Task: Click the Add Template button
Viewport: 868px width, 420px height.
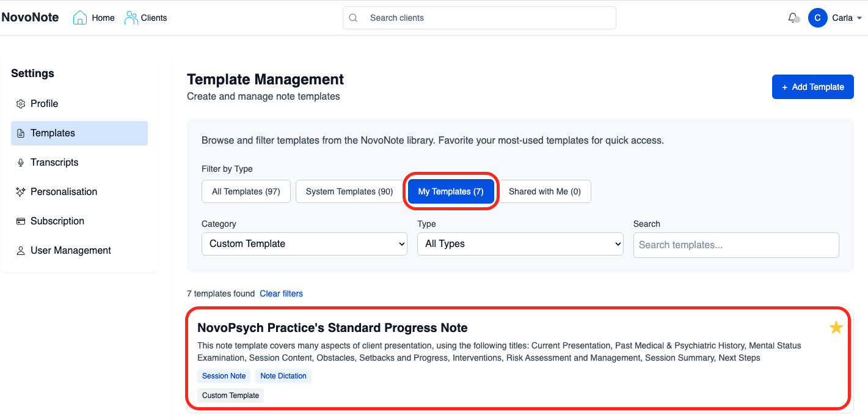Action: pos(812,87)
